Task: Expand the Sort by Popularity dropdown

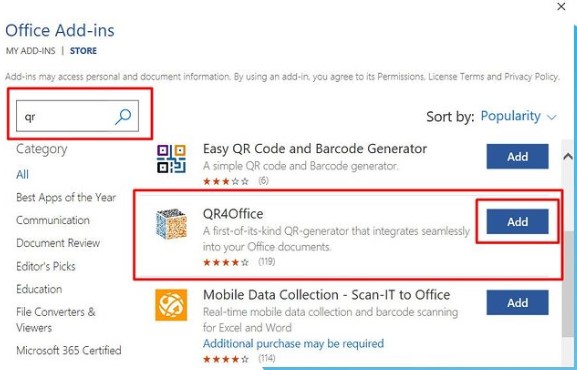Action: [518, 116]
